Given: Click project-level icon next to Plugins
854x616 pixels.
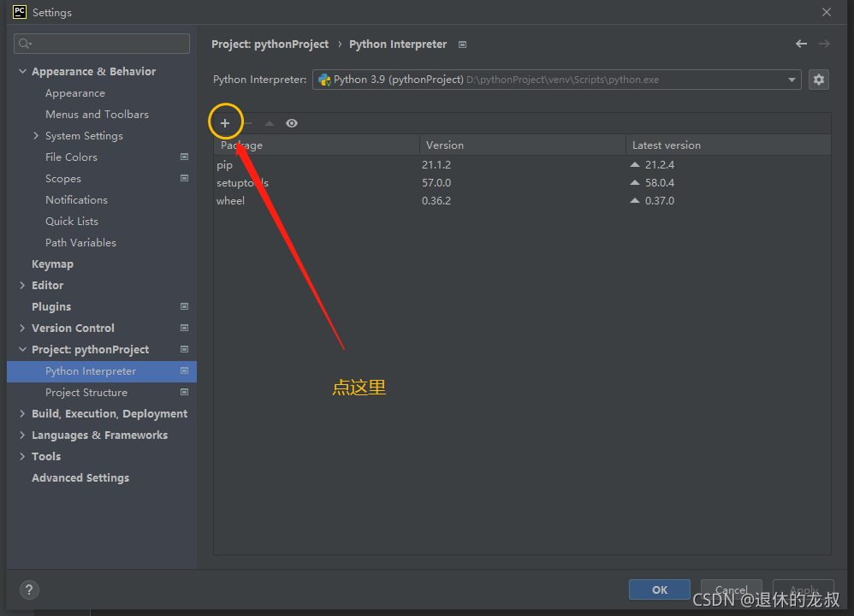Looking at the screenshot, I should pyautogui.click(x=185, y=306).
